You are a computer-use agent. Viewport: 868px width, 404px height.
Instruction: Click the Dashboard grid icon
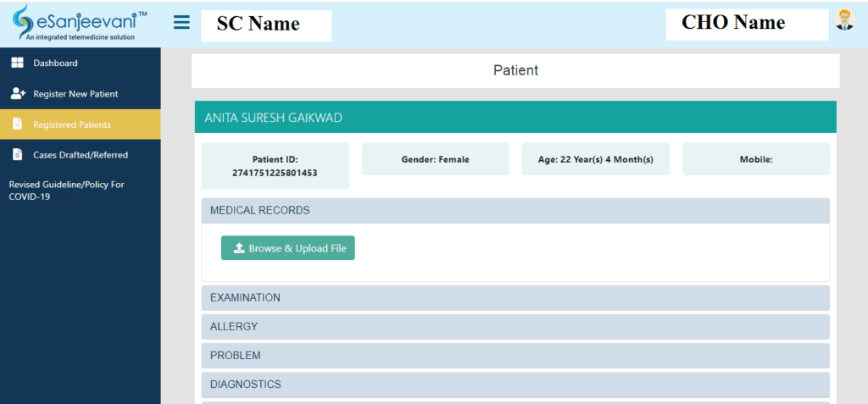pos(17,63)
